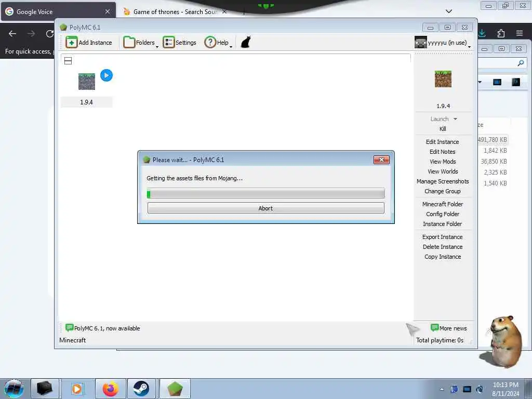Click the Minecraft status bar text
Viewport: 532px width, 399px height.
point(73,340)
